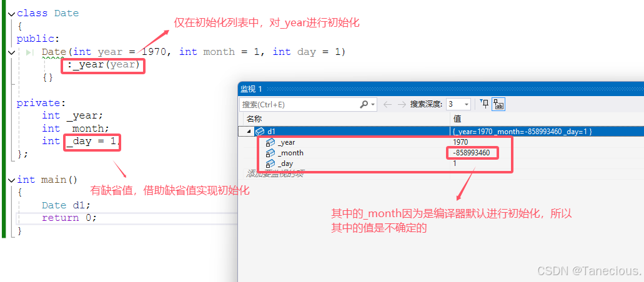The width and height of the screenshot is (644, 282).
Task: Select the _month row name
Action: [x=290, y=153]
